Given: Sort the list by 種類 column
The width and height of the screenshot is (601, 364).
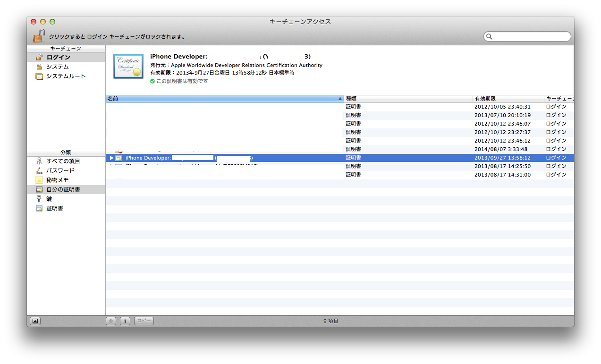Looking at the screenshot, I should point(408,99).
